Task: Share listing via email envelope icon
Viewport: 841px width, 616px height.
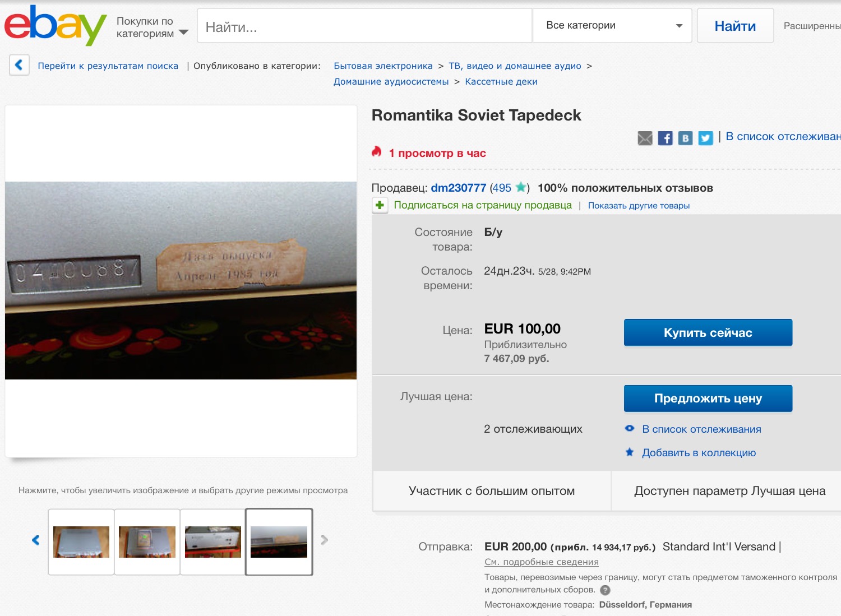Action: coord(645,138)
